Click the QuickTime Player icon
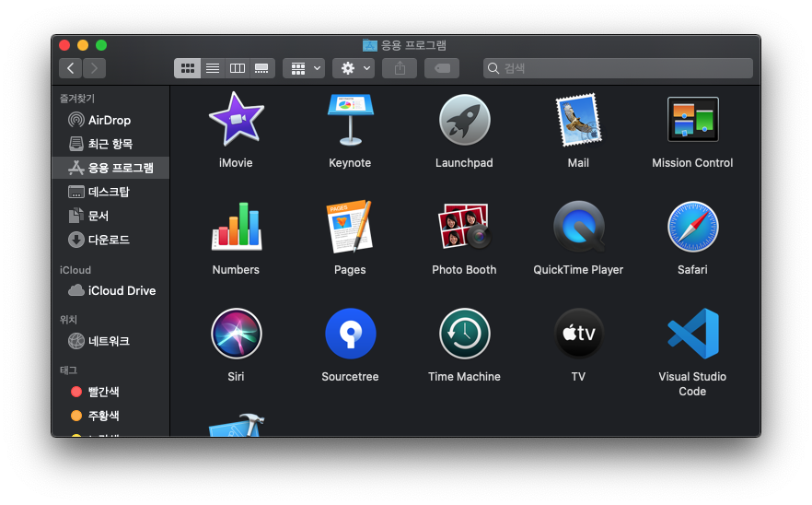This screenshot has width=812, height=505. [578, 227]
